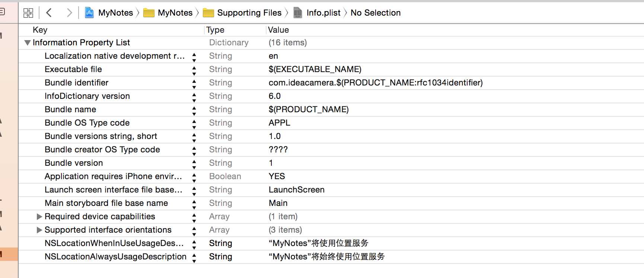
Task: Select the Main storyboard file base name key
Action: [x=106, y=203]
